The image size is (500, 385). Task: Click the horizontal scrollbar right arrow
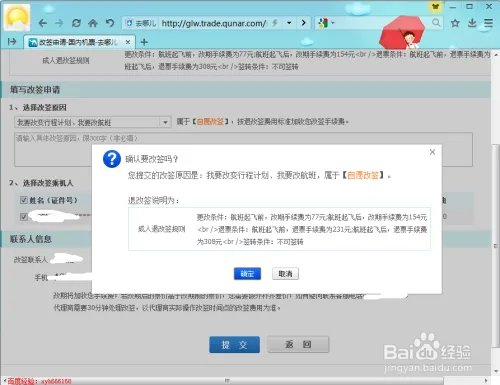point(486,380)
